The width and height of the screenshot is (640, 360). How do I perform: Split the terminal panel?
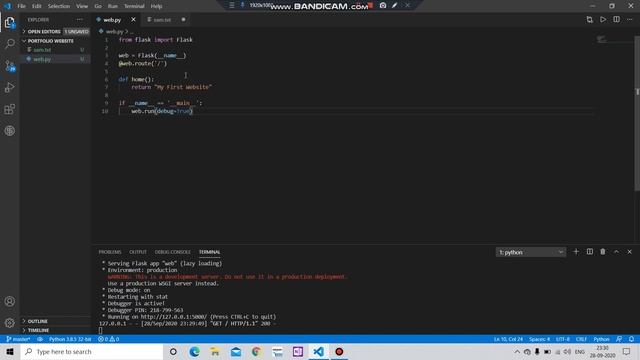[x=590, y=252]
